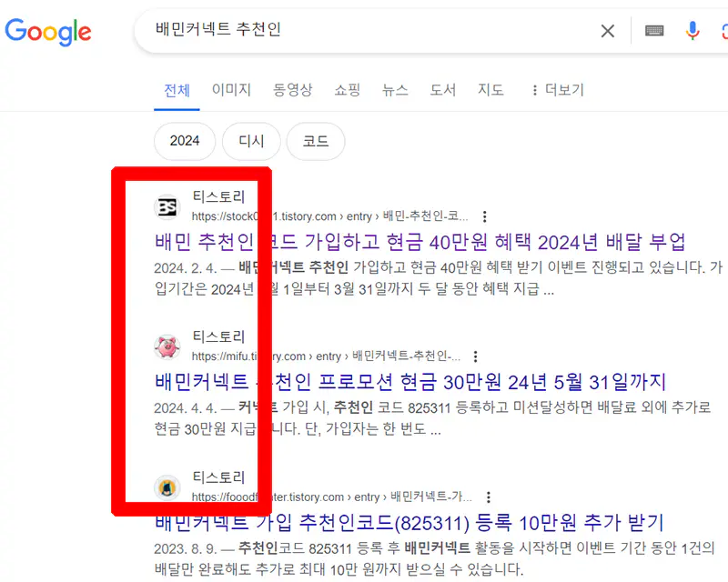This screenshot has width=728, height=582.
Task: Select the 전체 tab
Action: 177,90
